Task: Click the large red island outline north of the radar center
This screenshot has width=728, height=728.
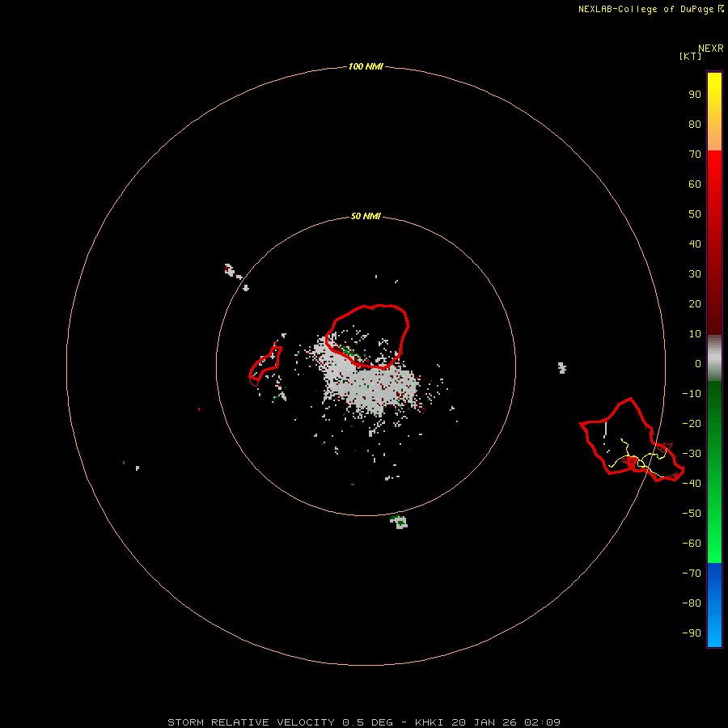Action: tap(366, 336)
